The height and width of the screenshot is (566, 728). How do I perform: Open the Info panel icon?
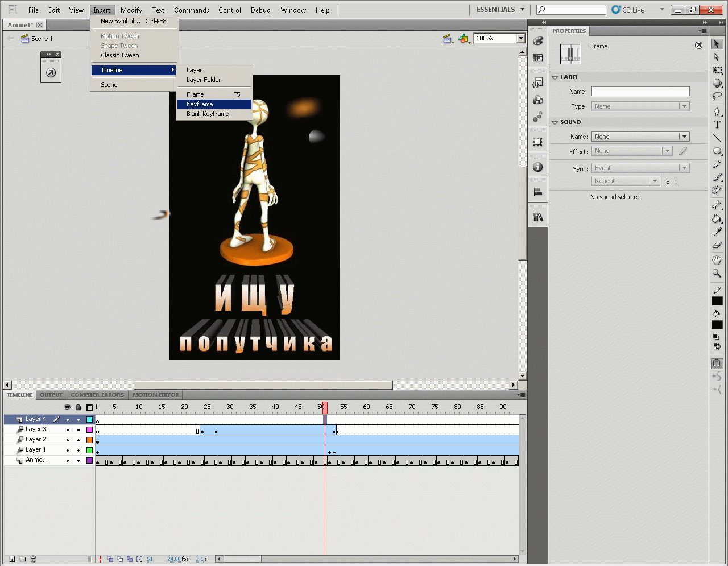538,167
